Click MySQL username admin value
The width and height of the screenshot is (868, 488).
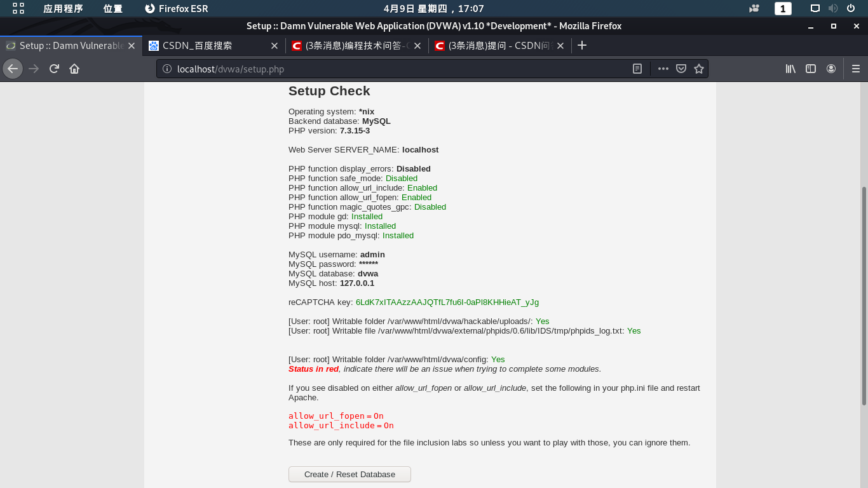pos(372,255)
